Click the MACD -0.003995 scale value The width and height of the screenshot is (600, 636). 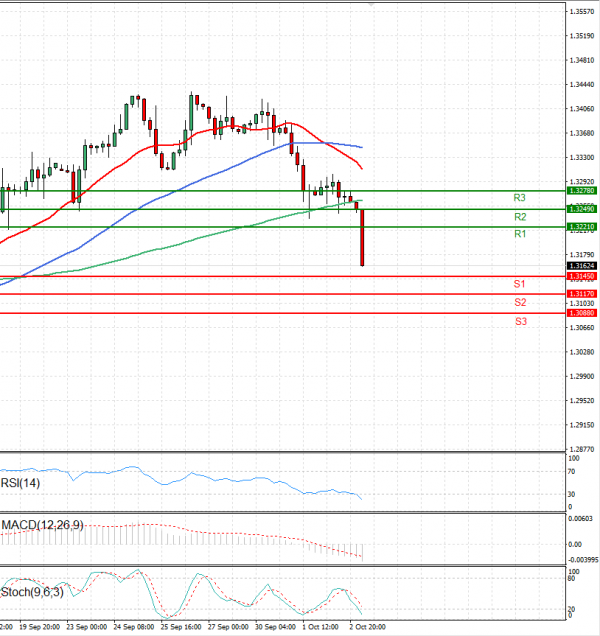[583, 560]
